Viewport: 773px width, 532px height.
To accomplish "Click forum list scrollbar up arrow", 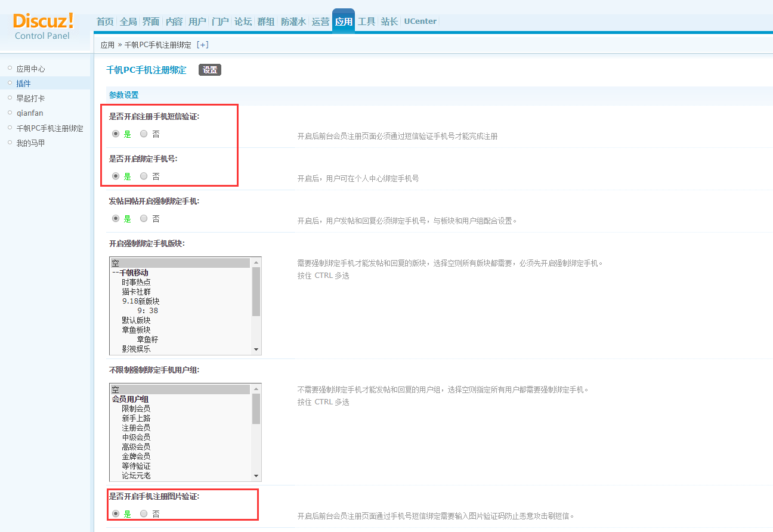I will point(256,262).
